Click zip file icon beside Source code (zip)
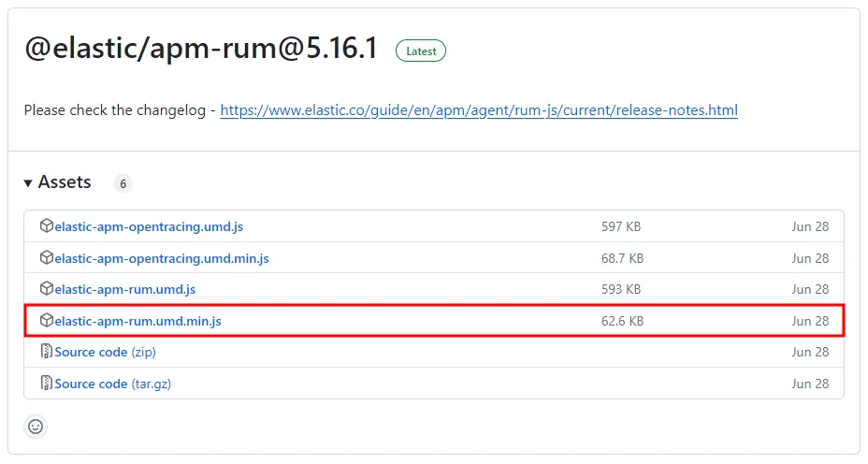The height and width of the screenshot is (464, 868). click(x=47, y=352)
